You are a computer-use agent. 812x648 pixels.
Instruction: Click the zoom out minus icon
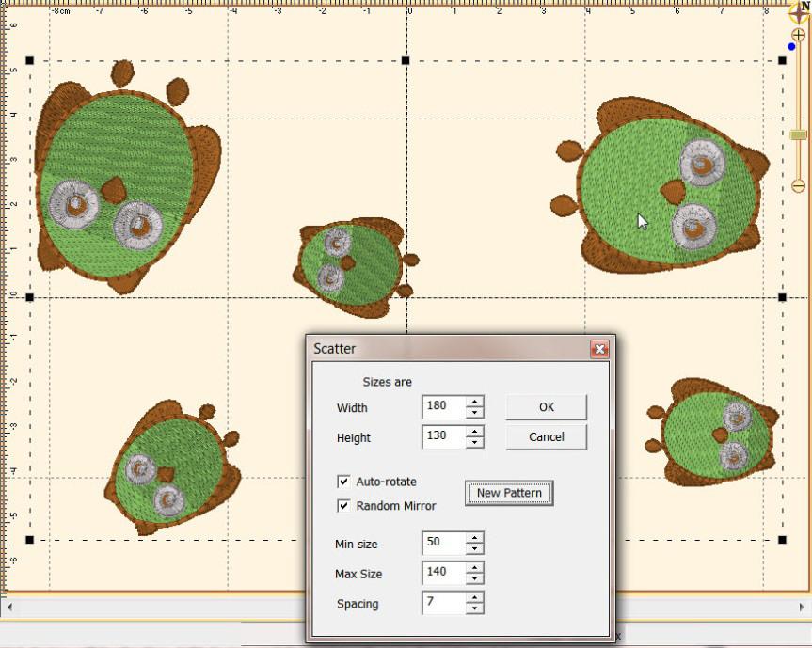point(799,186)
